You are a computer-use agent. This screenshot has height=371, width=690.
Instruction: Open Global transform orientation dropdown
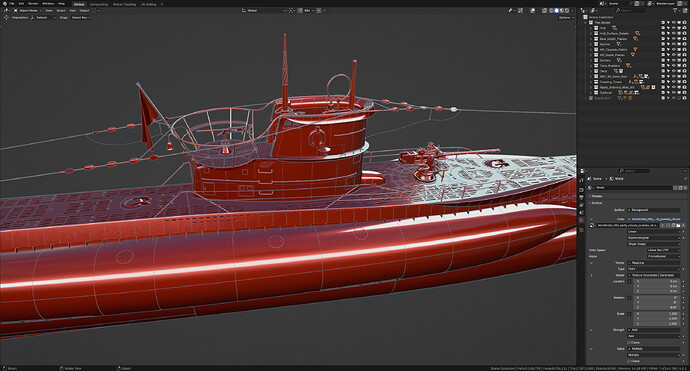264,10
